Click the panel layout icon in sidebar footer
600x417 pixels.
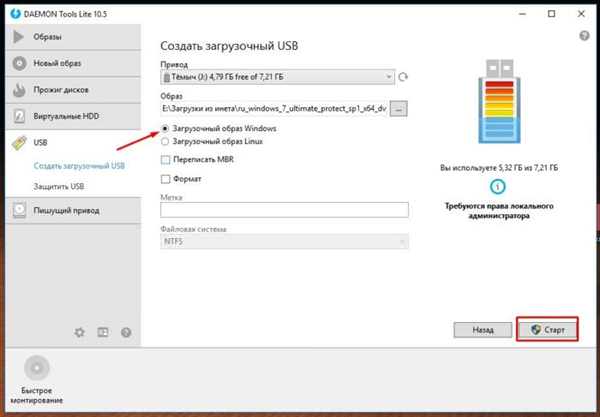pos(103,332)
